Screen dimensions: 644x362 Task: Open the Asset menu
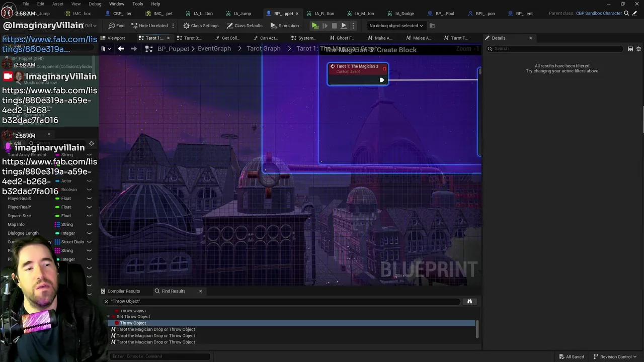[x=58, y=4]
